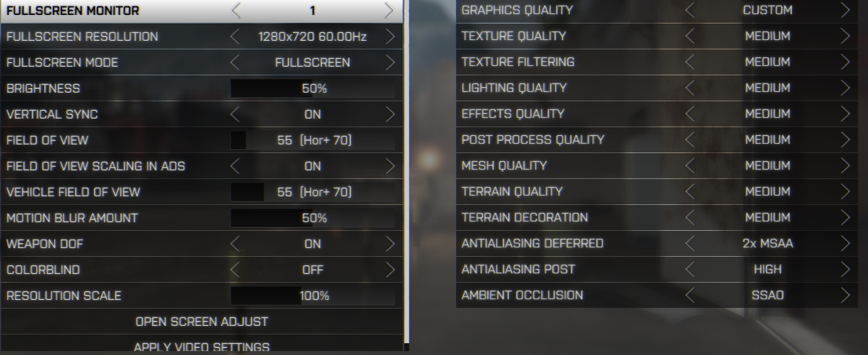This screenshot has width=868, height=355.
Task: Click Apply Video Settings
Action: click(202, 346)
